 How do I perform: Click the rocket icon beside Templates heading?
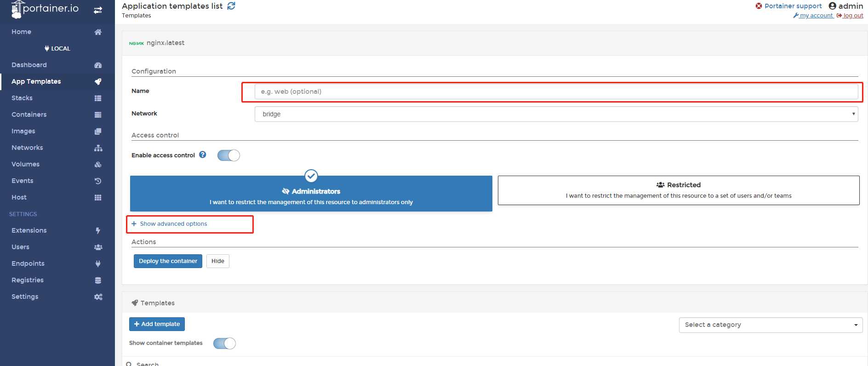tap(135, 303)
